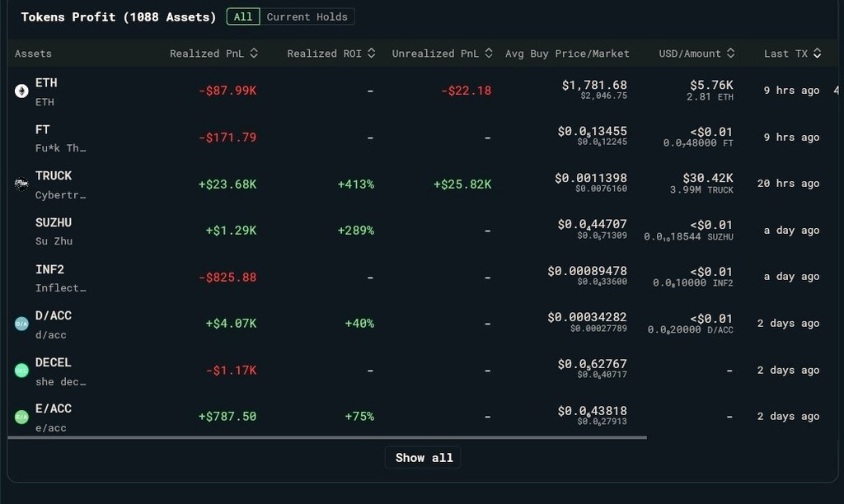844x504 pixels.
Task: Click the -$171.79 realized PnL value
Action: click(227, 138)
